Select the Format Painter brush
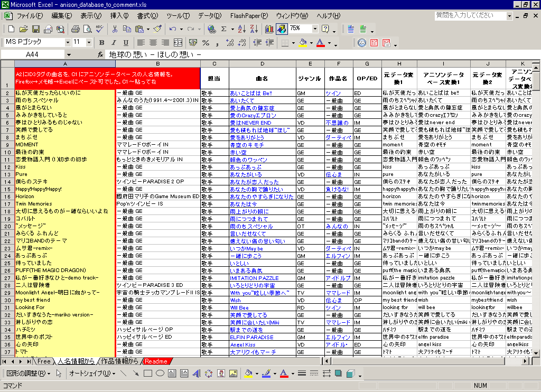Viewport: 541px width, 392px height. pos(157,29)
